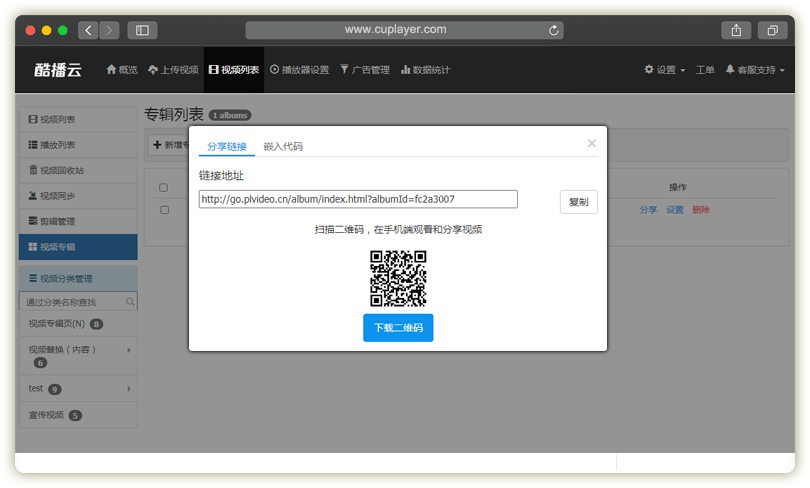Open 广告管理 ad management

365,70
